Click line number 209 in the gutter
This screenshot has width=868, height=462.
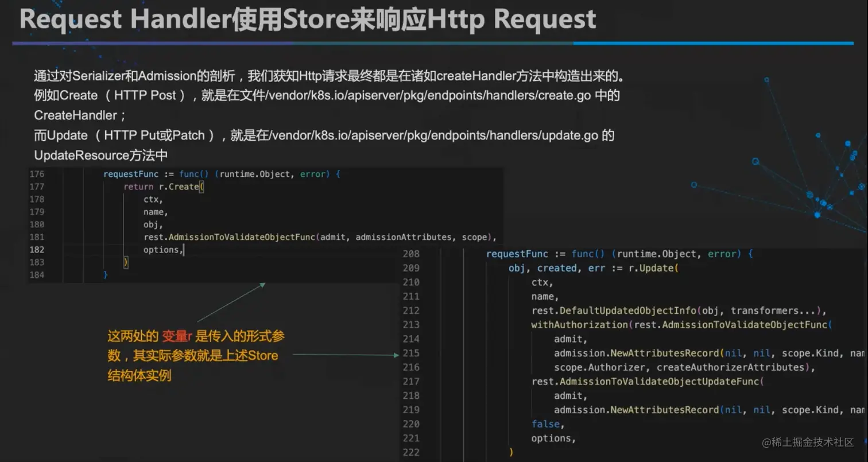411,268
